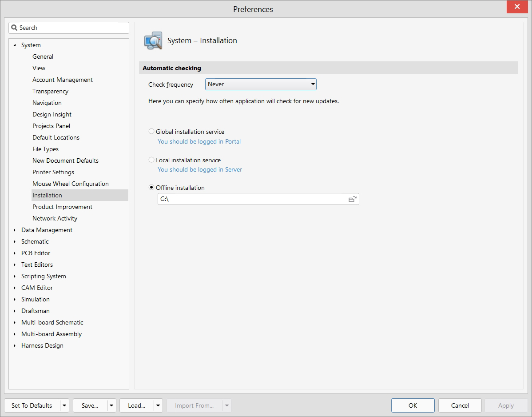
Task: Expand the Text Editors node
Action: click(x=14, y=265)
